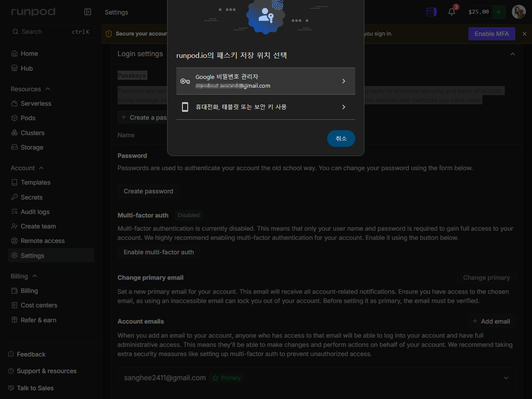Go to Audit logs label
532x399 pixels.
click(x=35, y=212)
